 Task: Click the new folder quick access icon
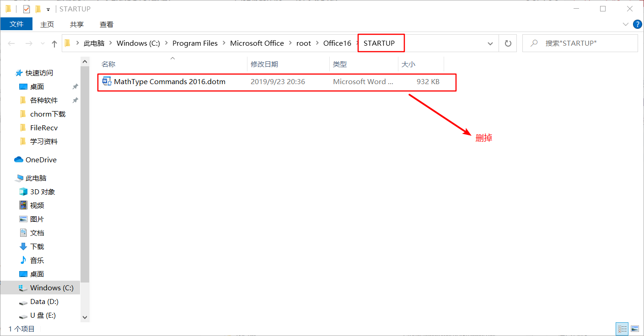click(38, 9)
